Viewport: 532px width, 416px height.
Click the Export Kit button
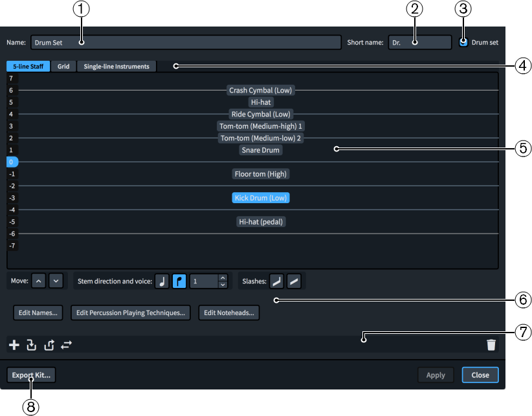pyautogui.click(x=30, y=375)
